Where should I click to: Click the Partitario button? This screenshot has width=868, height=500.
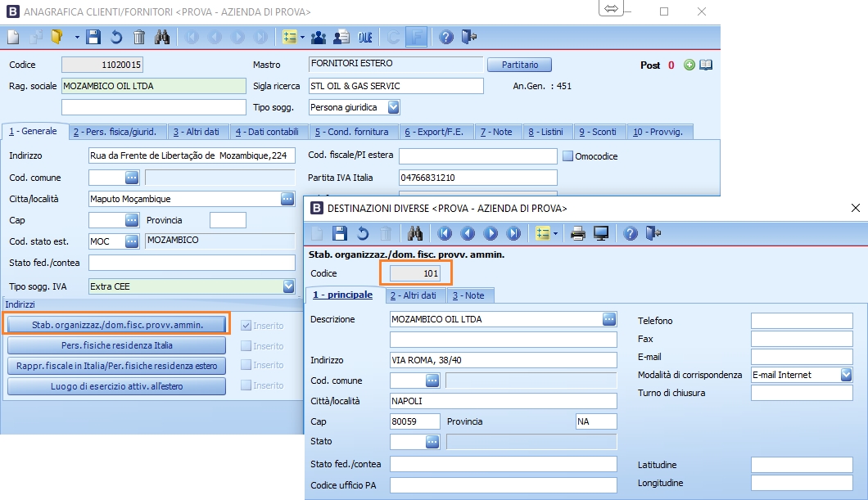coord(519,65)
